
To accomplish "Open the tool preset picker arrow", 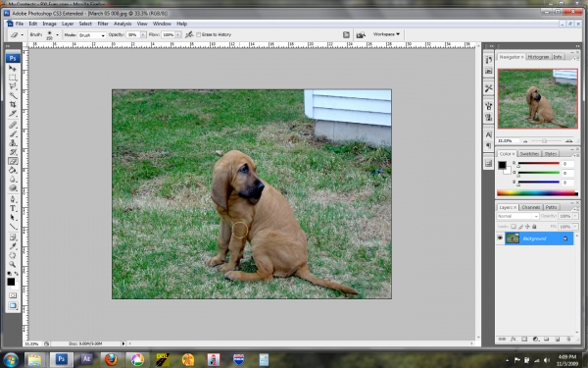I will pyautogui.click(x=23, y=35).
